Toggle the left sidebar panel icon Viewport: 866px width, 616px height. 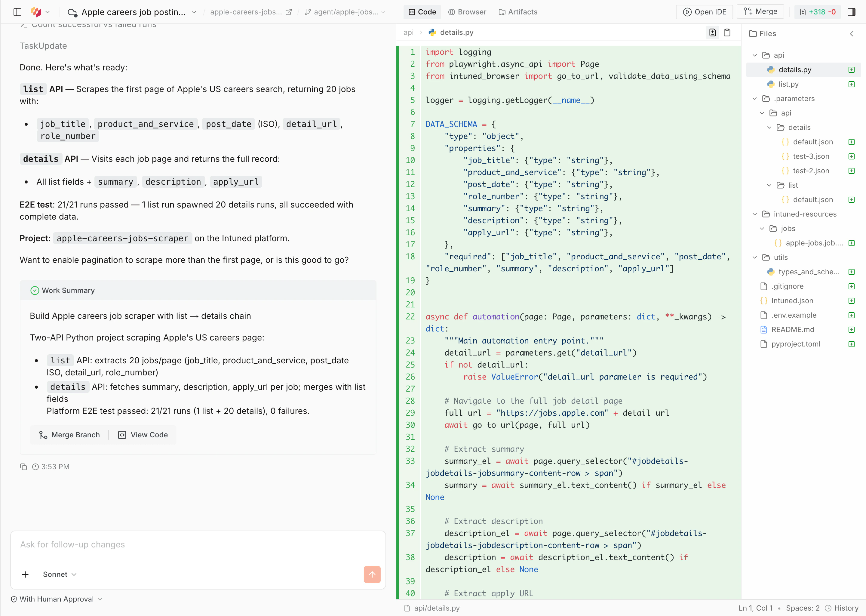click(17, 12)
